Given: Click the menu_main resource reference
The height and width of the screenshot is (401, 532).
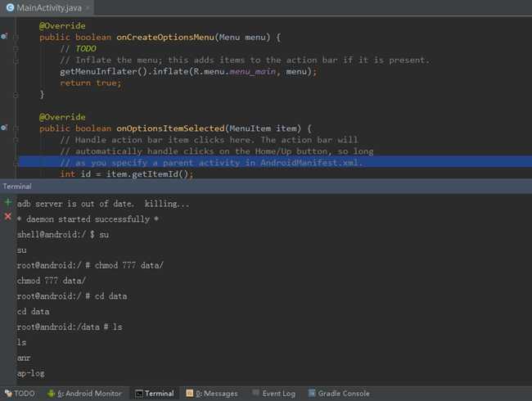Looking at the screenshot, I should [253, 71].
